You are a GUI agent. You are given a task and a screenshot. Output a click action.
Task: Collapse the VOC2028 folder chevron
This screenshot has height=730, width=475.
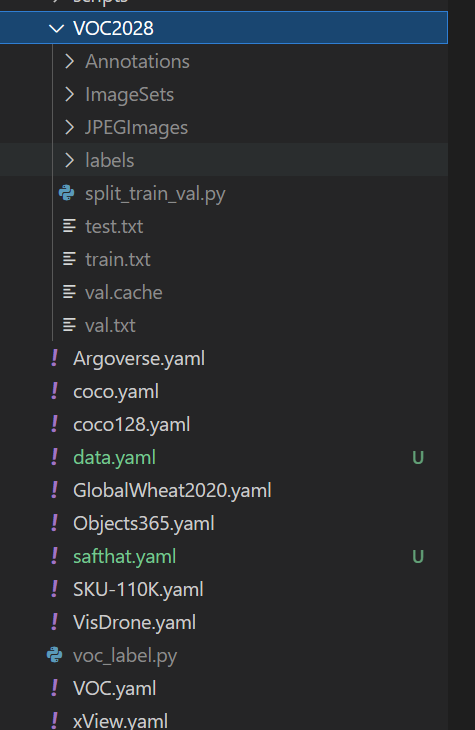coord(56,28)
